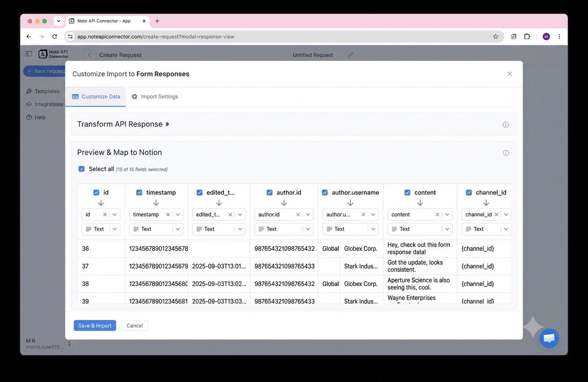Open the browser profile avatar M

546,37
